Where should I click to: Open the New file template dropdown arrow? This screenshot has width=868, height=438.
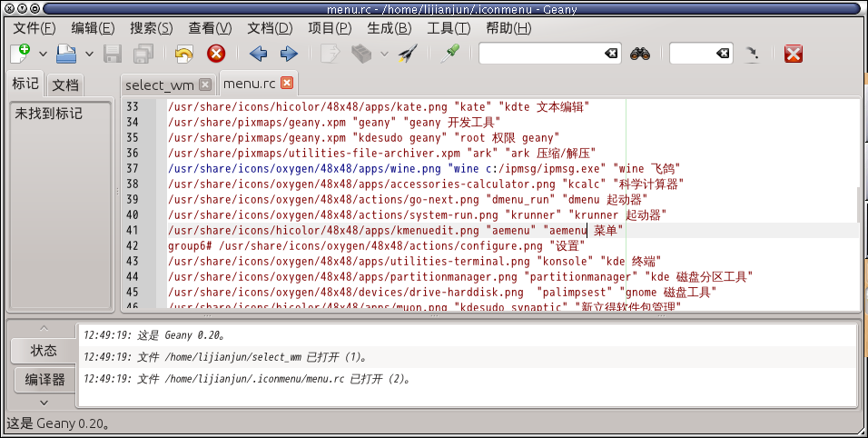click(43, 55)
